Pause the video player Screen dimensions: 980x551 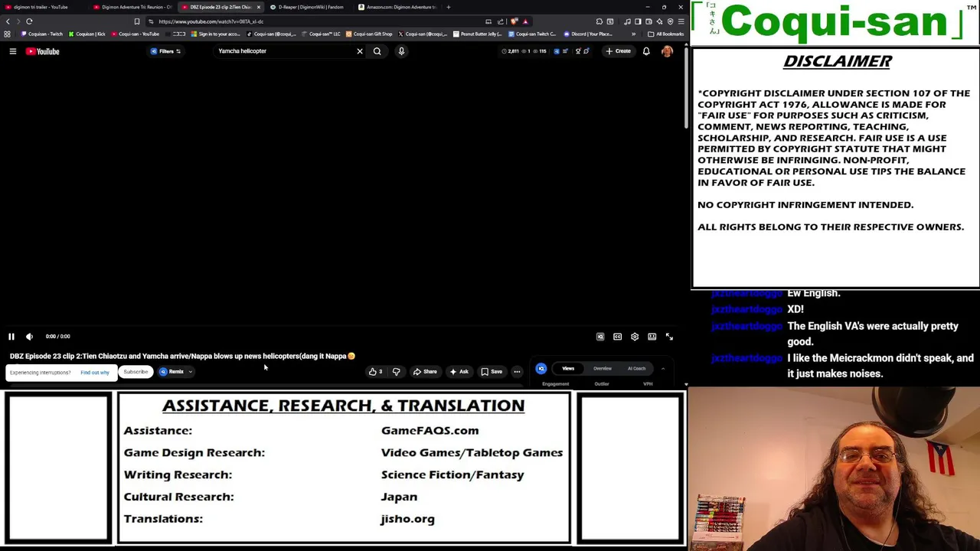11,337
